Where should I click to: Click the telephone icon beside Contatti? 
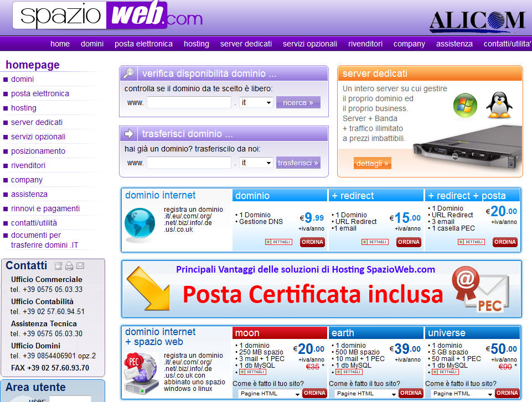[x=58, y=266]
